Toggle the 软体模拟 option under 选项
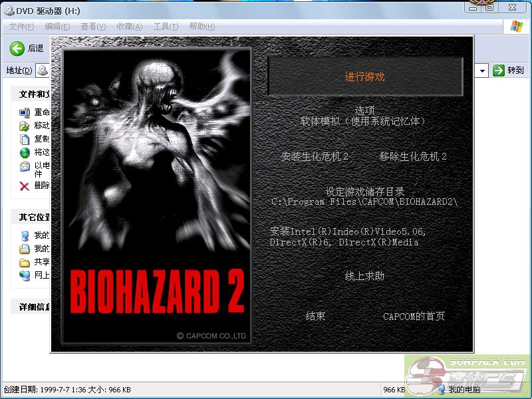This screenshot has width=532, height=399. pyautogui.click(x=363, y=122)
